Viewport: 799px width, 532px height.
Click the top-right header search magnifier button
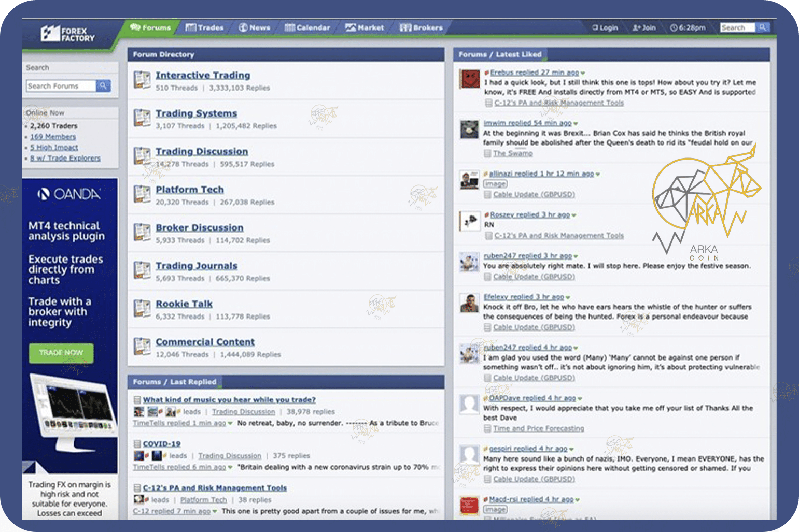click(x=762, y=27)
